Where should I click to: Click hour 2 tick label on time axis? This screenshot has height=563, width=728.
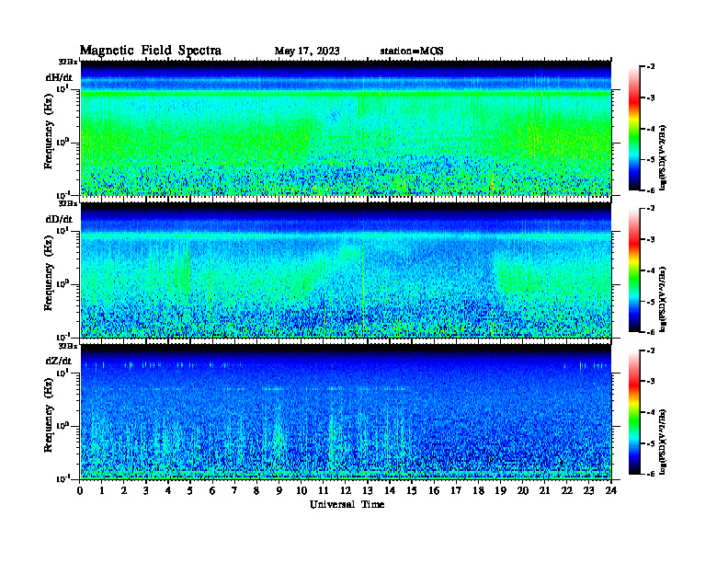coord(124,491)
